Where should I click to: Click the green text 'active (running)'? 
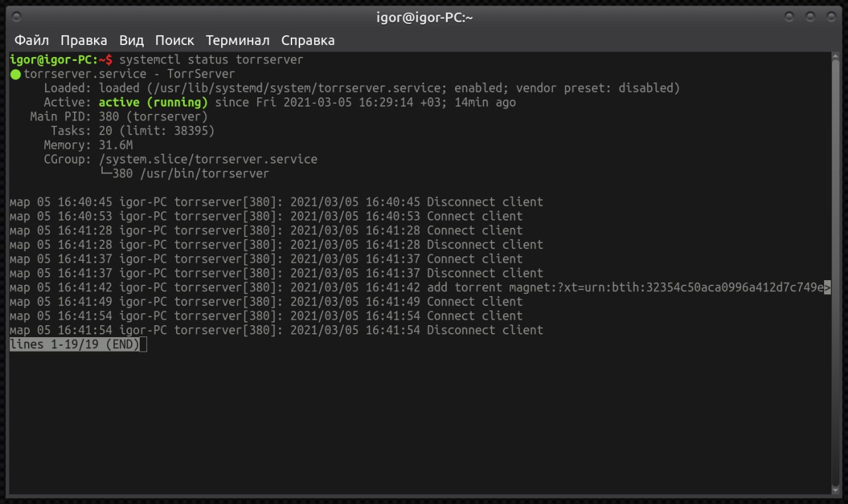[x=153, y=103]
